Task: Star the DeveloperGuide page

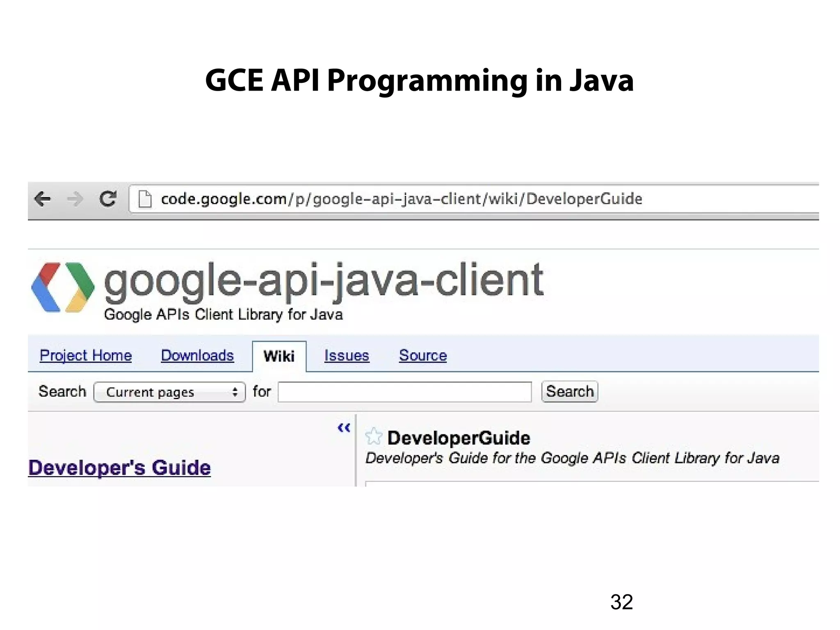Action: click(374, 436)
